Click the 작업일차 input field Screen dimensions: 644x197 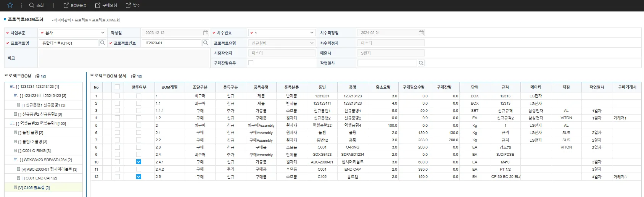(387, 63)
